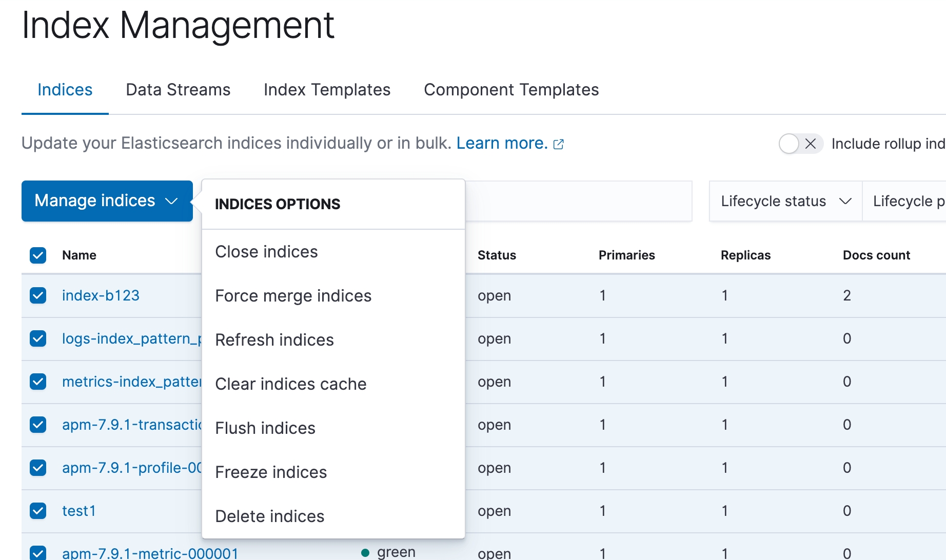The image size is (946, 560).
Task: Uncheck the test1 index checkbox
Action: pos(38,511)
